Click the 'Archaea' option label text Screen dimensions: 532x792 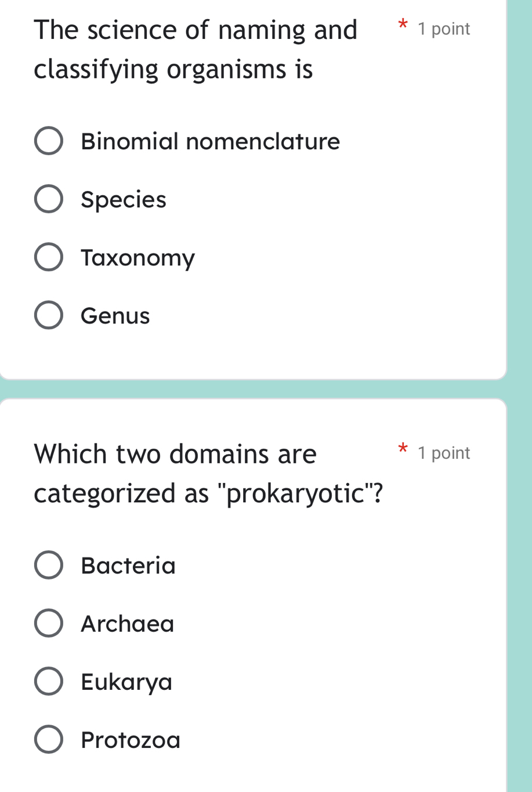pos(128,624)
